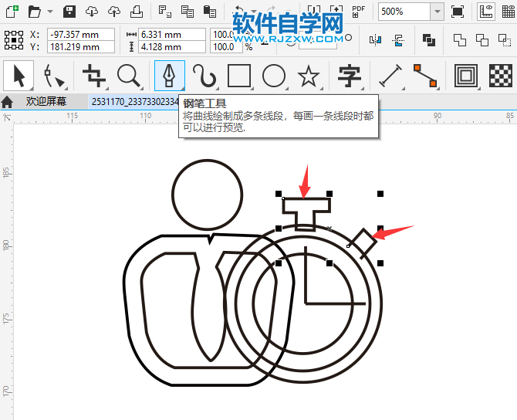The width and height of the screenshot is (517, 420).
Task: Click the Weld shapes icon
Action: (460, 40)
